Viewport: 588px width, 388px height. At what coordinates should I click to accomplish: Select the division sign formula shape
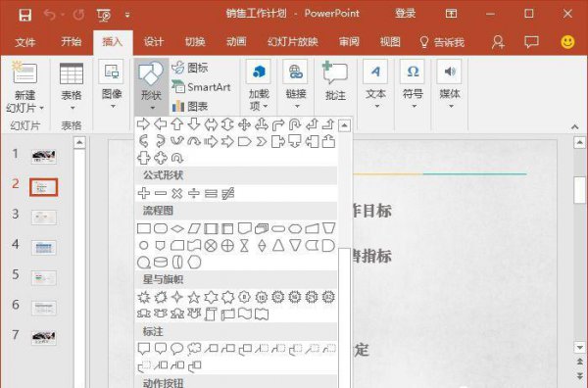coord(194,193)
